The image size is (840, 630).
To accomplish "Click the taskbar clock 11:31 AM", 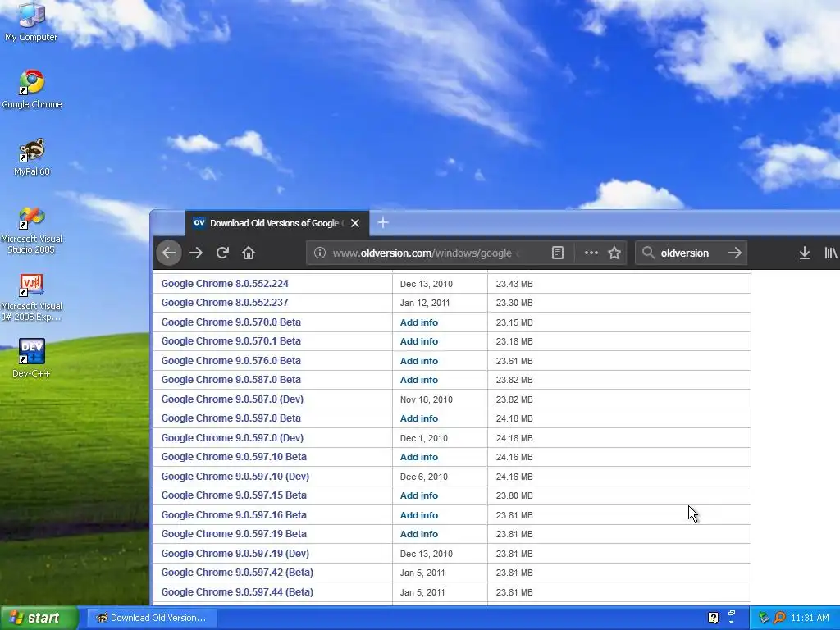I will (810, 618).
